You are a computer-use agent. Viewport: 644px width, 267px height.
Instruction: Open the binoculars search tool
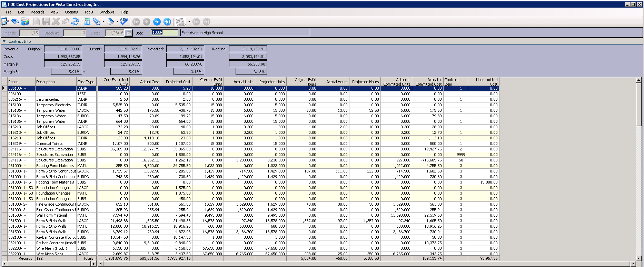15,22
